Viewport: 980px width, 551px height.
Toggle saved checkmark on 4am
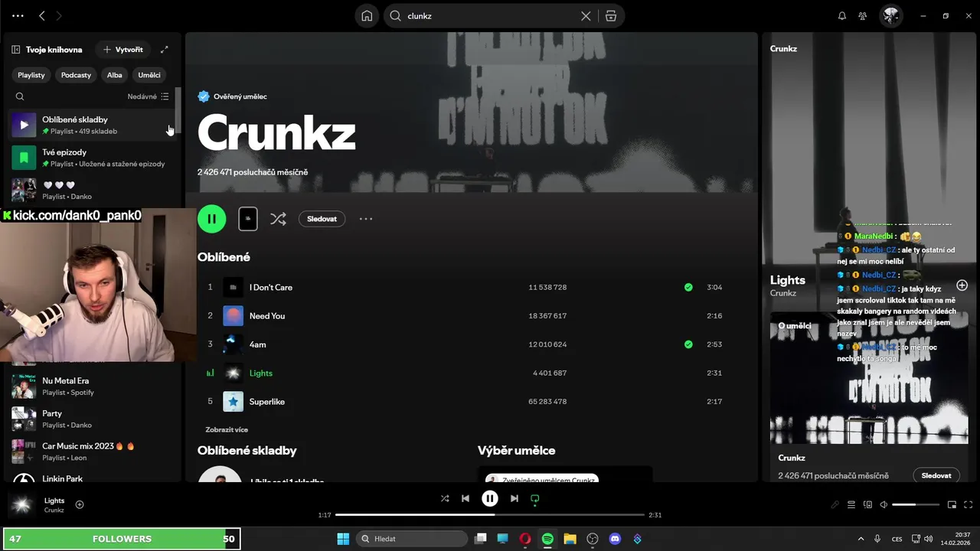coord(688,344)
